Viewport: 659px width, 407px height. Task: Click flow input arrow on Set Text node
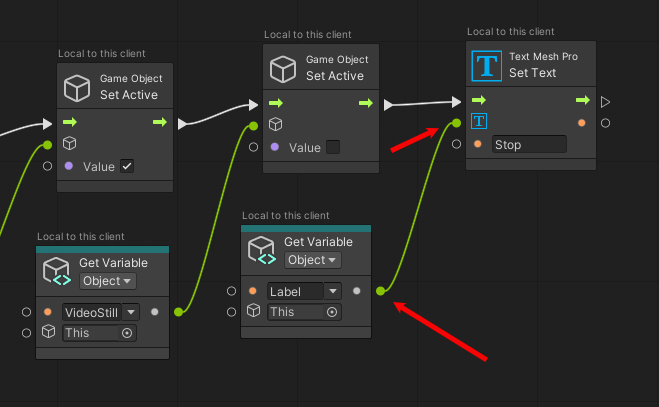(479, 100)
